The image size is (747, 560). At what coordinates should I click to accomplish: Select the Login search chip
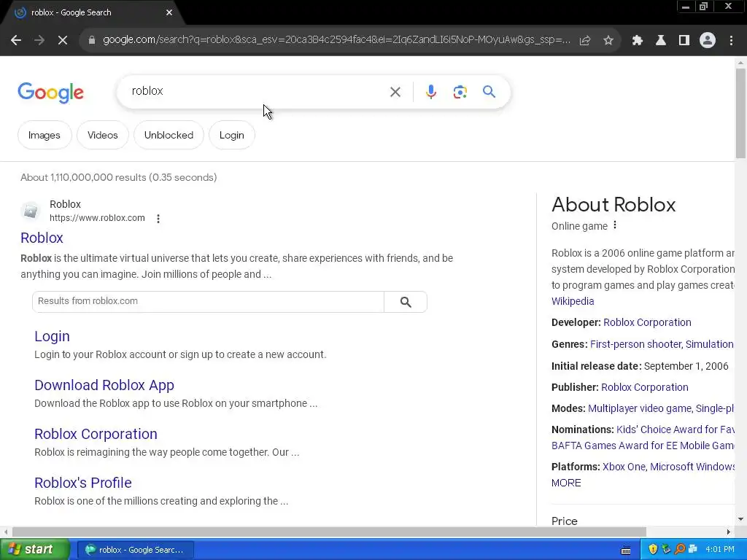(231, 135)
